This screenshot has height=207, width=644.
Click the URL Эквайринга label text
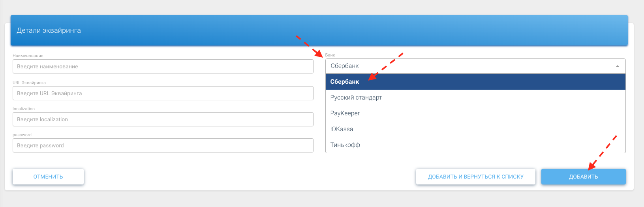click(x=29, y=83)
